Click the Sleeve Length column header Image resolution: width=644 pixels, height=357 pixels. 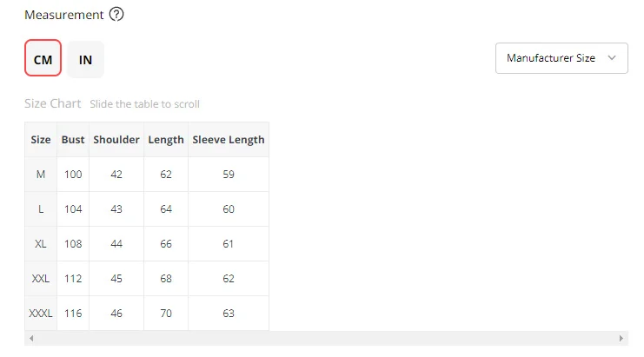(x=229, y=139)
